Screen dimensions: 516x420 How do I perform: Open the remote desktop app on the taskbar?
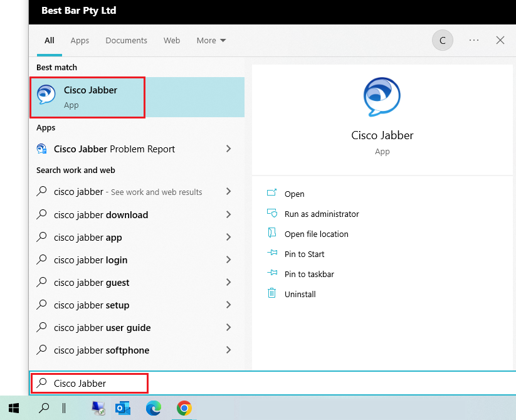pyautogui.click(x=98, y=408)
